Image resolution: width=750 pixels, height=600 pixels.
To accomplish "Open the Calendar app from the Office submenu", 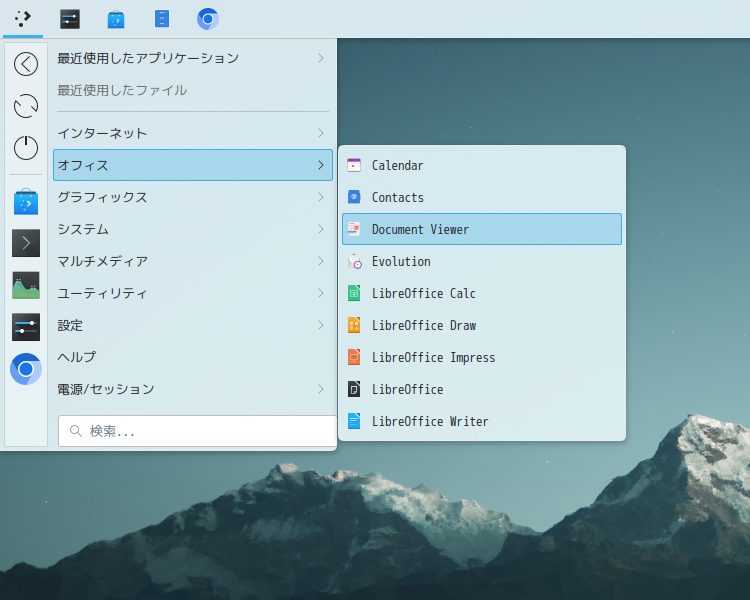I will [x=397, y=165].
